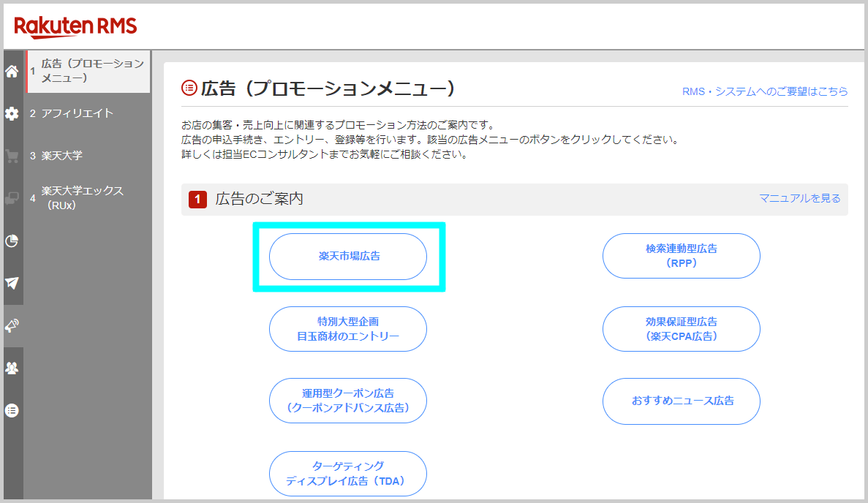The height and width of the screenshot is (503, 868).
Task: Click the おすすめニュース広告 button
Action: click(681, 401)
